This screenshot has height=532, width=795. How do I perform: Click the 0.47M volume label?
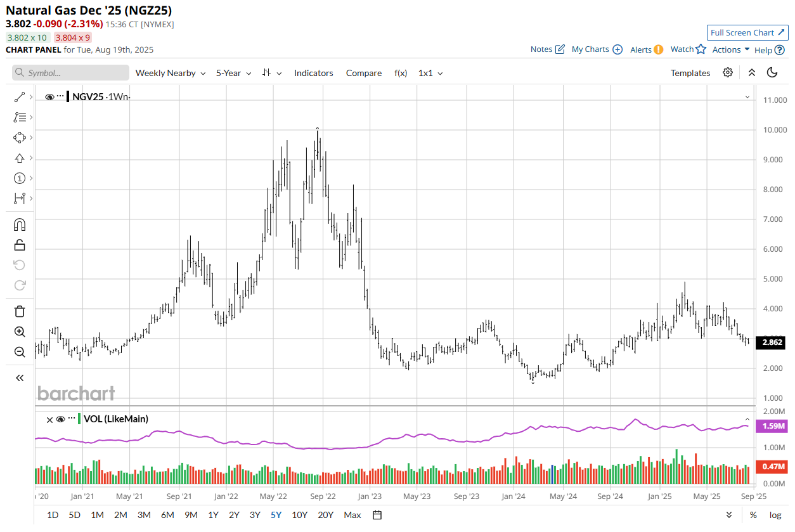click(772, 467)
